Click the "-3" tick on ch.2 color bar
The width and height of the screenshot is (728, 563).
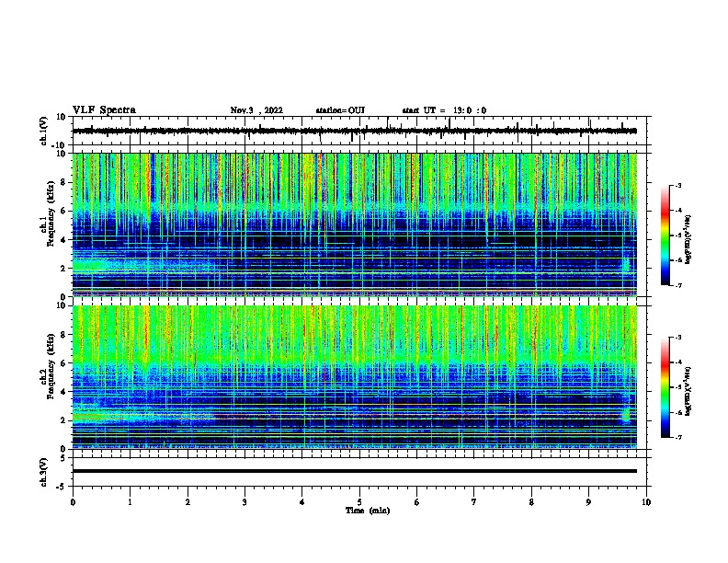[678, 338]
